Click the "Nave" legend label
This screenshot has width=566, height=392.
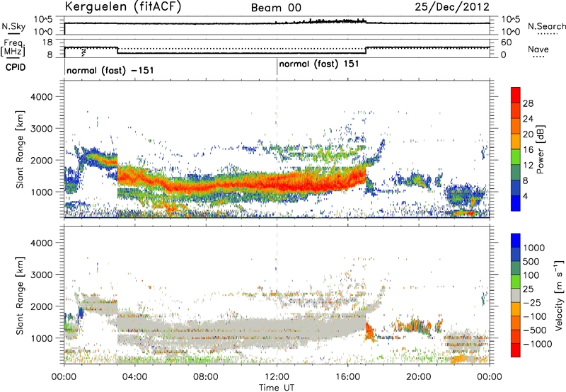coord(538,50)
